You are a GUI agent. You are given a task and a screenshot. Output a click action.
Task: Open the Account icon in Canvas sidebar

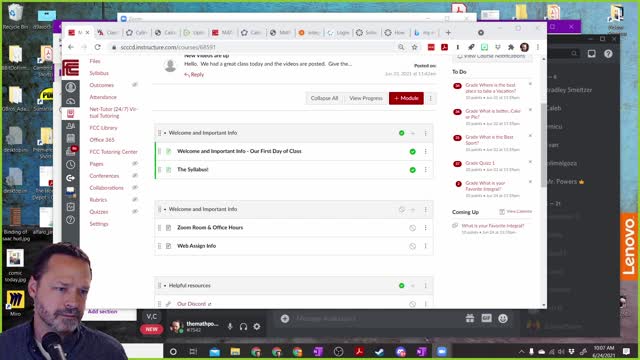(x=71, y=87)
